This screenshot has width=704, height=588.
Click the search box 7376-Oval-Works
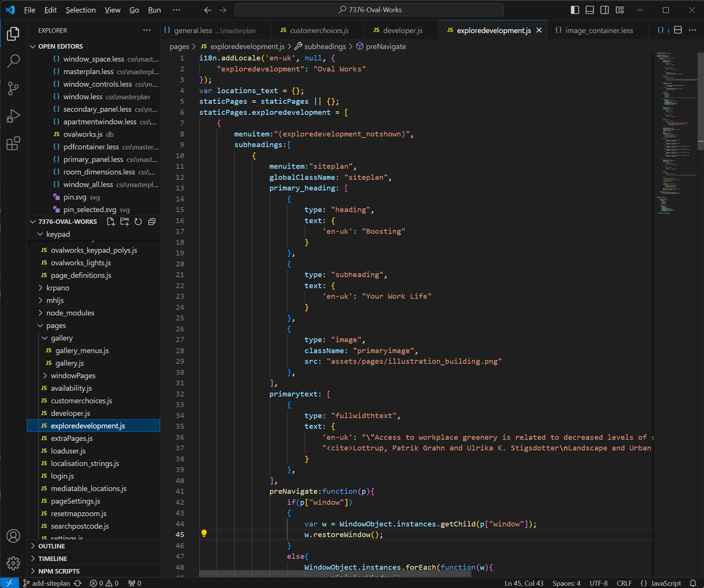369,10
